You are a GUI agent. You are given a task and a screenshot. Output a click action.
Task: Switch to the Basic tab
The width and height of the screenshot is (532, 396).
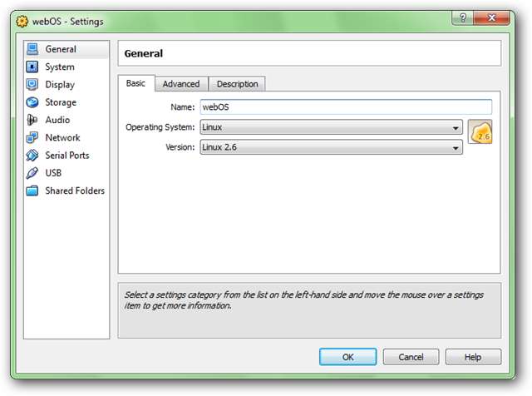coord(136,83)
